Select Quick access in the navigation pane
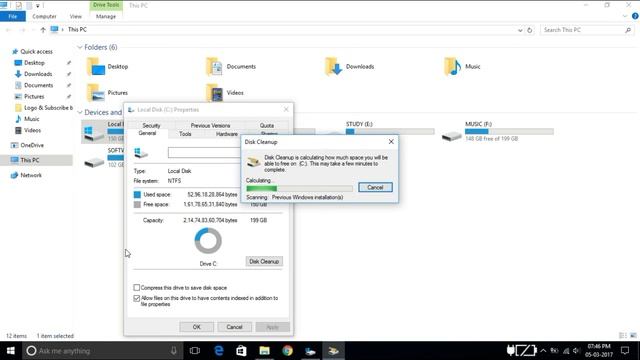This screenshot has width=640, height=360. pyautogui.click(x=36, y=51)
